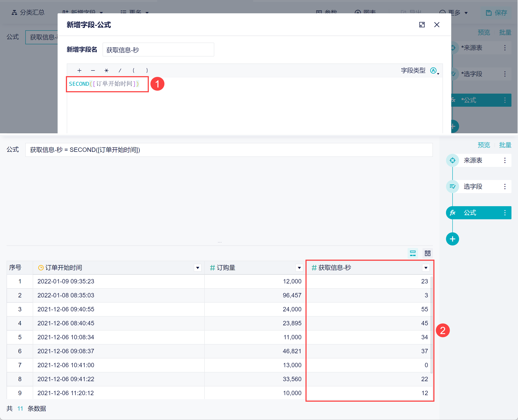518x420 pixels.
Task: Insert the multiply asterisk operator
Action: point(106,70)
